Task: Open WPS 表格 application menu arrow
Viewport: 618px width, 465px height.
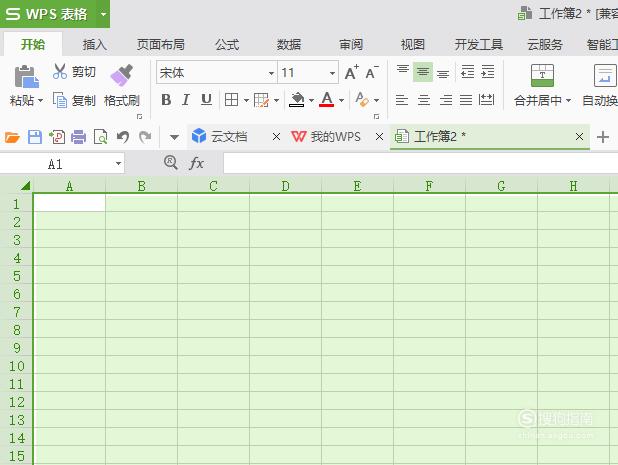Action: click(103, 14)
